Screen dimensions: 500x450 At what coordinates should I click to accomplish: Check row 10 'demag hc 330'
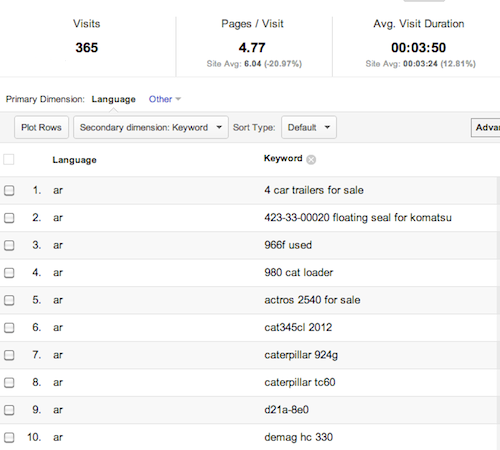9,437
